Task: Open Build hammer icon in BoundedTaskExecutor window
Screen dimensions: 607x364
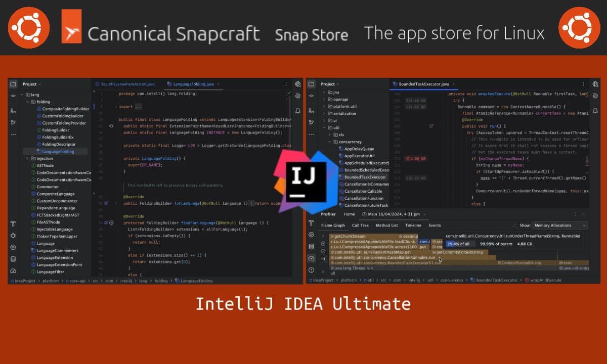Action: pos(312,223)
